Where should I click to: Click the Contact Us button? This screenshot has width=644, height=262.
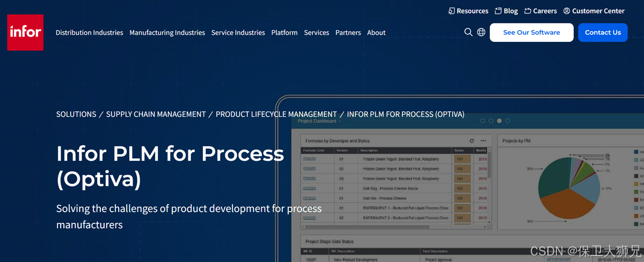(x=603, y=33)
